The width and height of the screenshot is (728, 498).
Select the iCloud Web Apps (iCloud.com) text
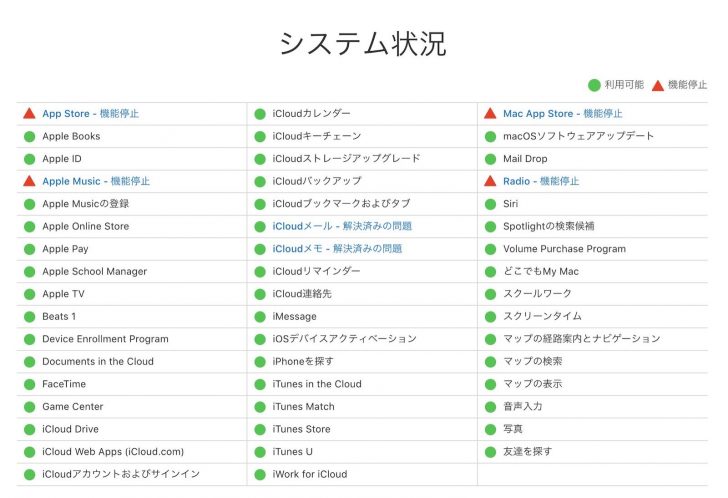pos(113,452)
